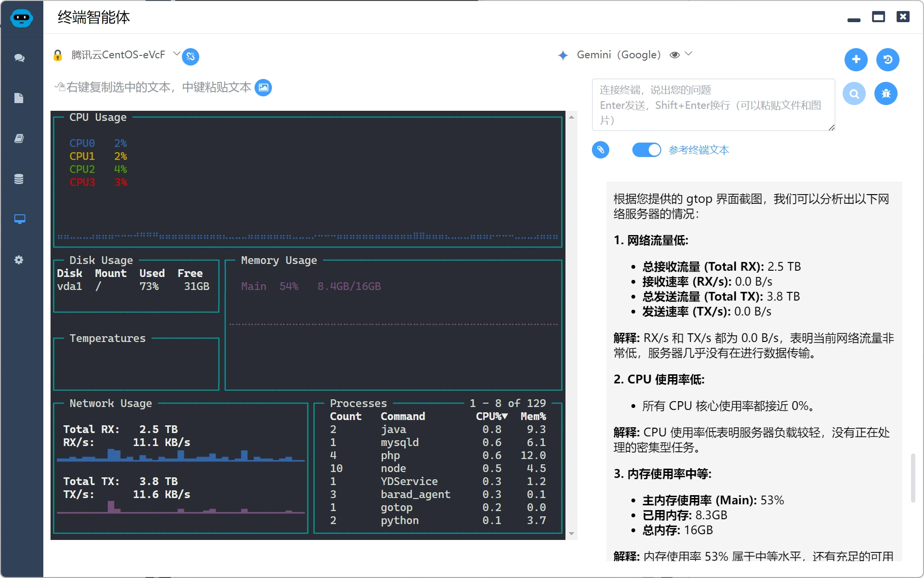Click the database/storage sidebar icon

click(x=18, y=178)
